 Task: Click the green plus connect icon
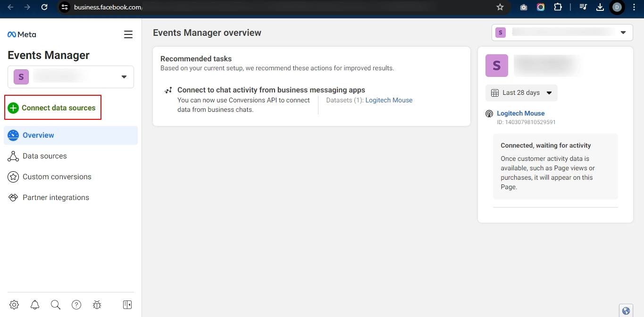click(13, 108)
